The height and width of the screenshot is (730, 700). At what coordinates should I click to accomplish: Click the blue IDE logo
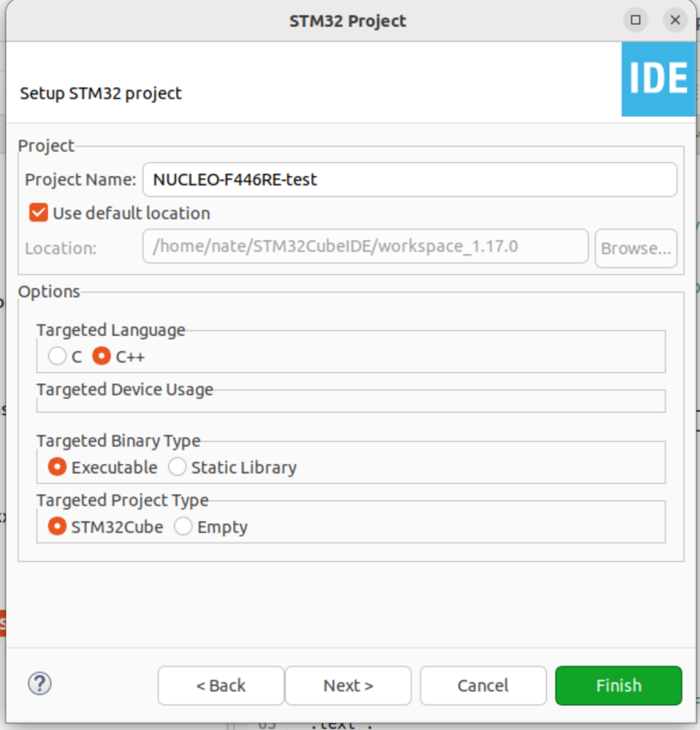[x=658, y=79]
